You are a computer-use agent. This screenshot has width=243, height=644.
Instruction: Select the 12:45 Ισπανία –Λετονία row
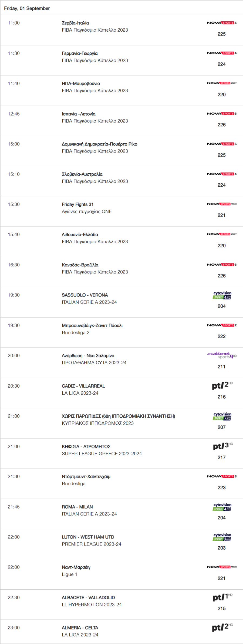pos(122,121)
